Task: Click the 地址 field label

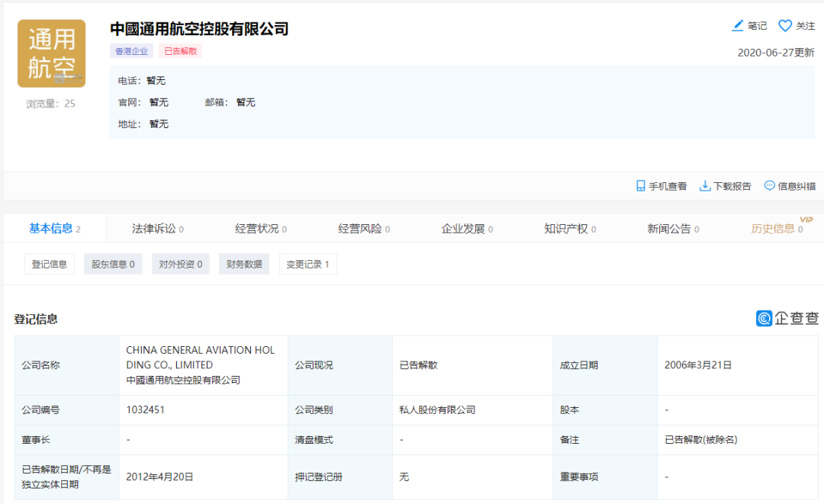Action: (129, 124)
